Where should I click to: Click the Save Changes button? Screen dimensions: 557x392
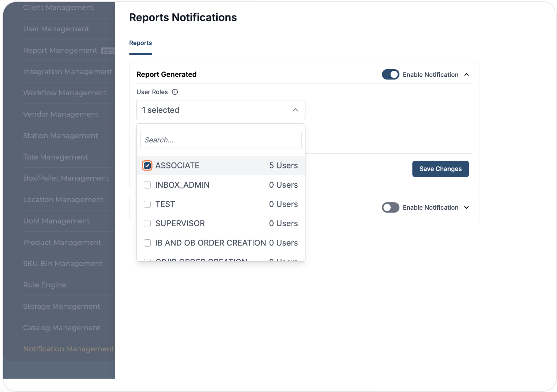pyautogui.click(x=440, y=169)
